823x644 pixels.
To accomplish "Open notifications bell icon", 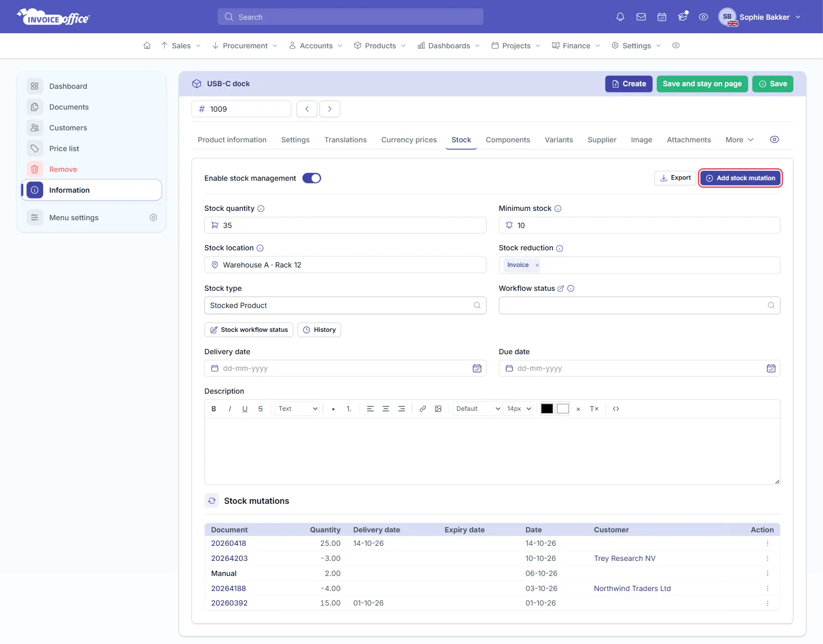I will pyautogui.click(x=620, y=17).
